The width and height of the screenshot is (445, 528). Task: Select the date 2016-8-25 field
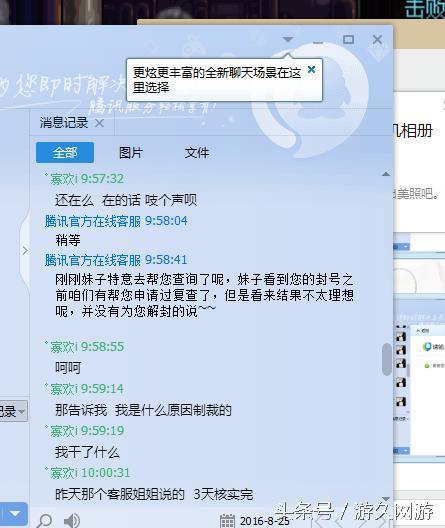264,521
